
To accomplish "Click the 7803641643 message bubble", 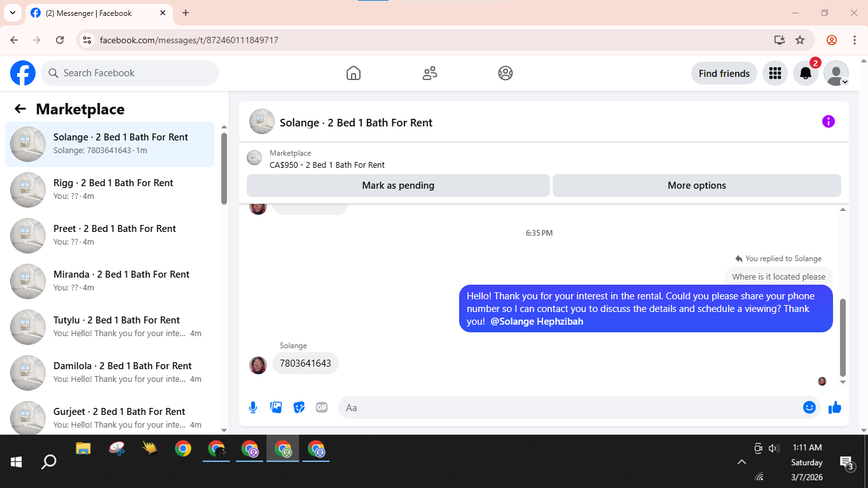I will (x=305, y=363).
